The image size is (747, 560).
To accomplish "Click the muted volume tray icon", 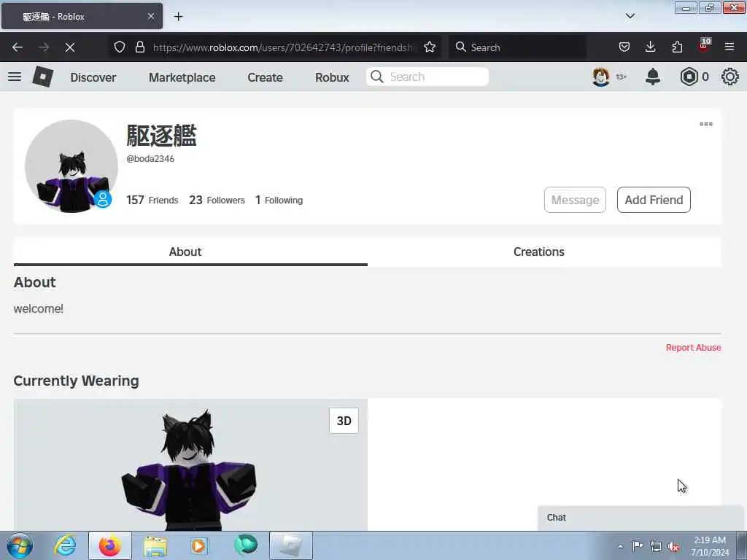I will click(x=674, y=547).
